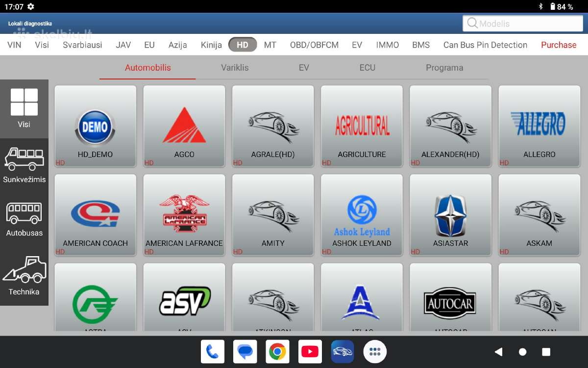Open the ALLEGRO brand tile
Screen dimensions: 588x368
point(539,126)
